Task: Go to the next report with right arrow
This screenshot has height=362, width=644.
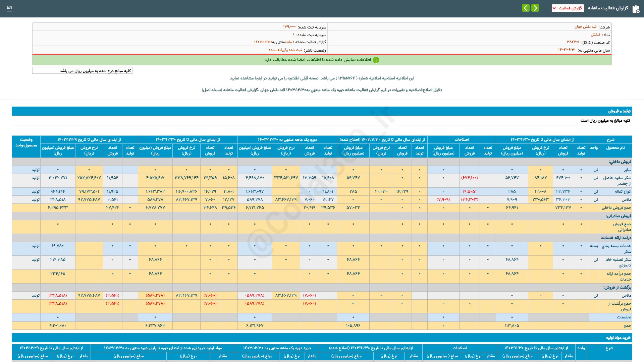Action: click(535, 8)
